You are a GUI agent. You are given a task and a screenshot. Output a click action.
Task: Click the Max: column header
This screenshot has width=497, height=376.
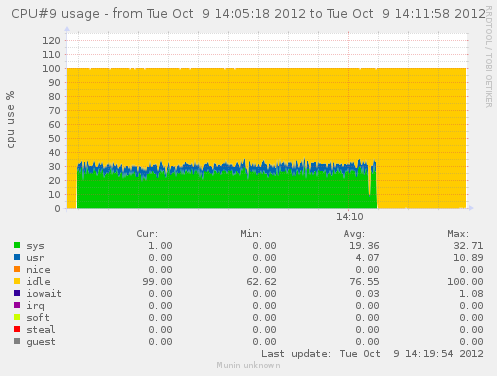(x=458, y=234)
